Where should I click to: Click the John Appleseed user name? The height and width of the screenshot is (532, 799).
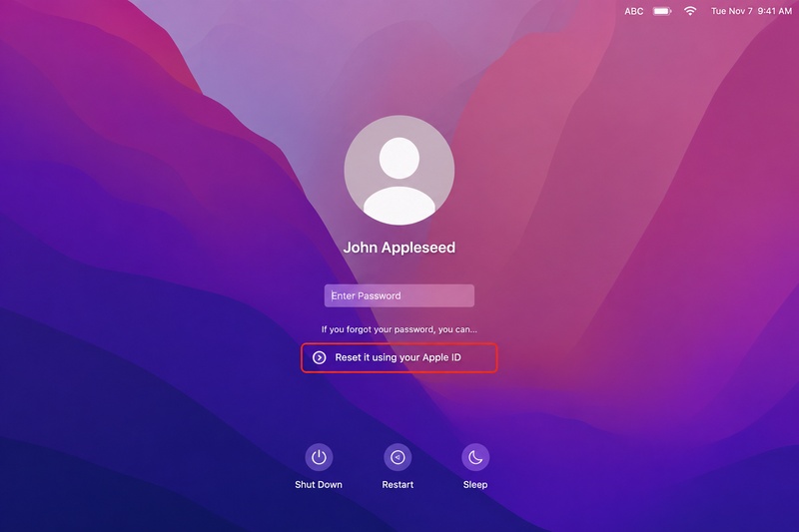[399, 248]
